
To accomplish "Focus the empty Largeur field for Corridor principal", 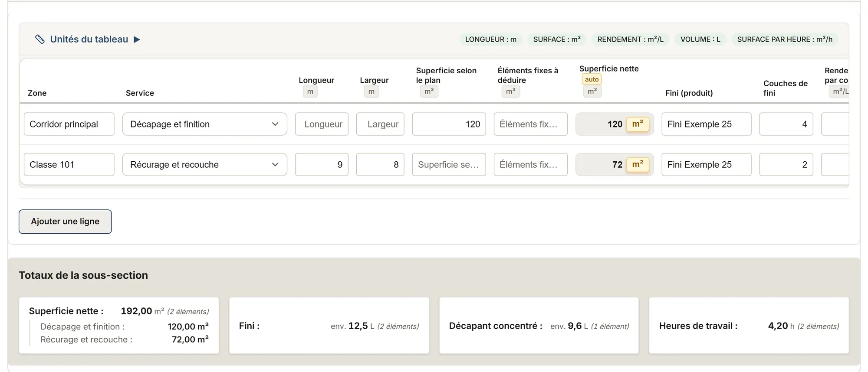I will (380, 124).
